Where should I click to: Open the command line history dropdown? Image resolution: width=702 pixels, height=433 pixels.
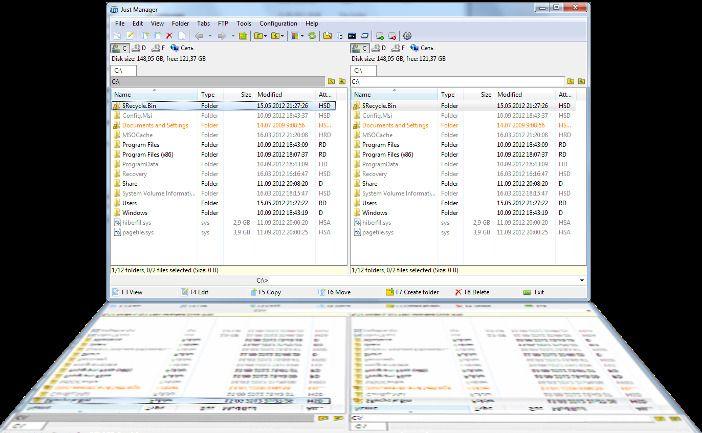click(582, 280)
